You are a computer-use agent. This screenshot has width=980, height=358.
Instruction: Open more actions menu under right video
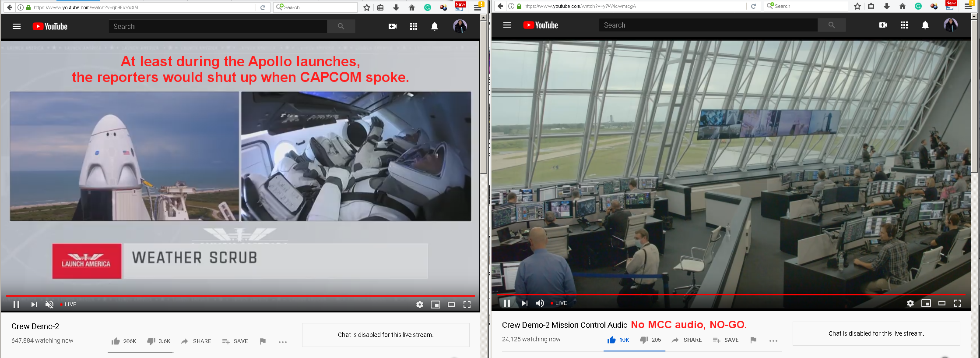pos(773,340)
